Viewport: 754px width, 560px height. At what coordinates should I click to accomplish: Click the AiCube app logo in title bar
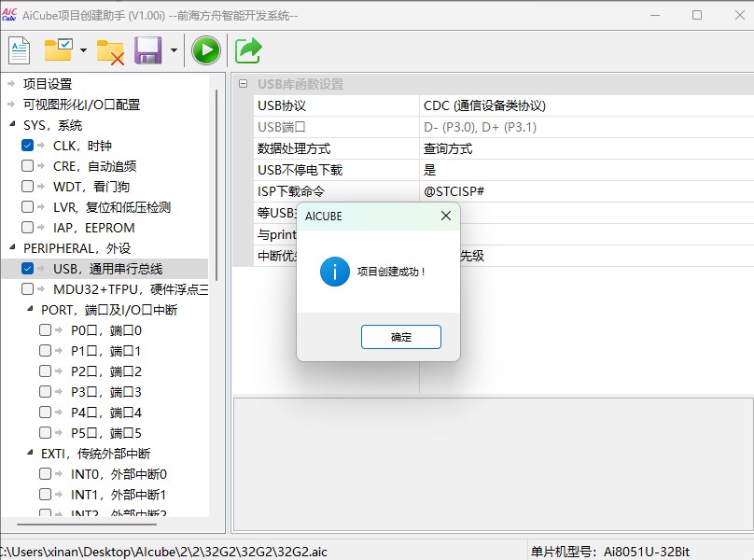9,15
